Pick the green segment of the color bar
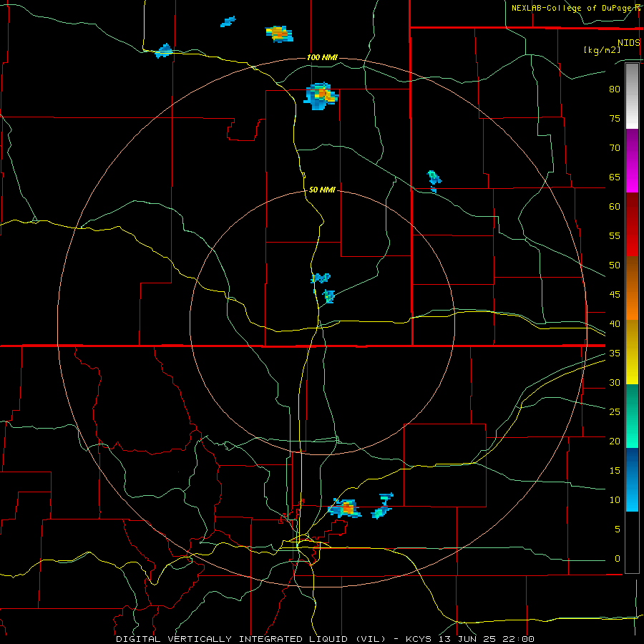644x644 pixels. pyautogui.click(x=632, y=416)
